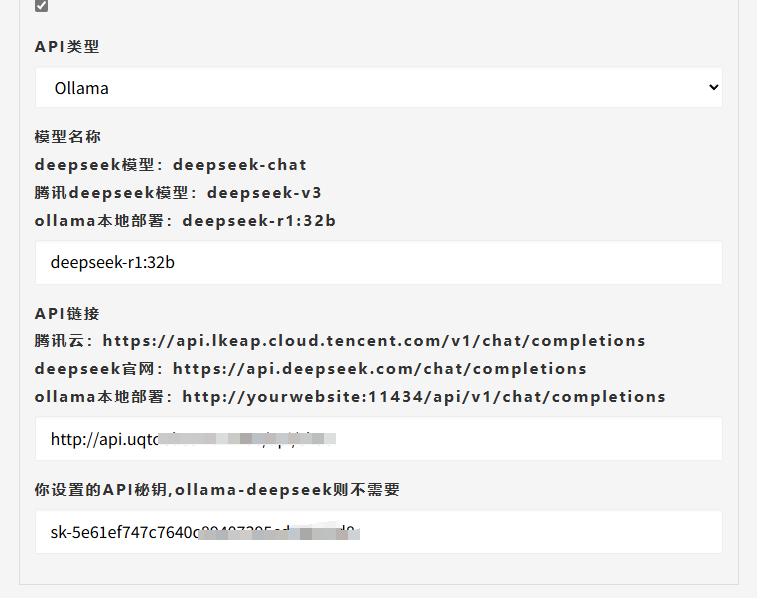Image resolution: width=757 pixels, height=598 pixels.
Task: Click the deepseek-v3 Tencent model hint
Action: click(x=264, y=193)
